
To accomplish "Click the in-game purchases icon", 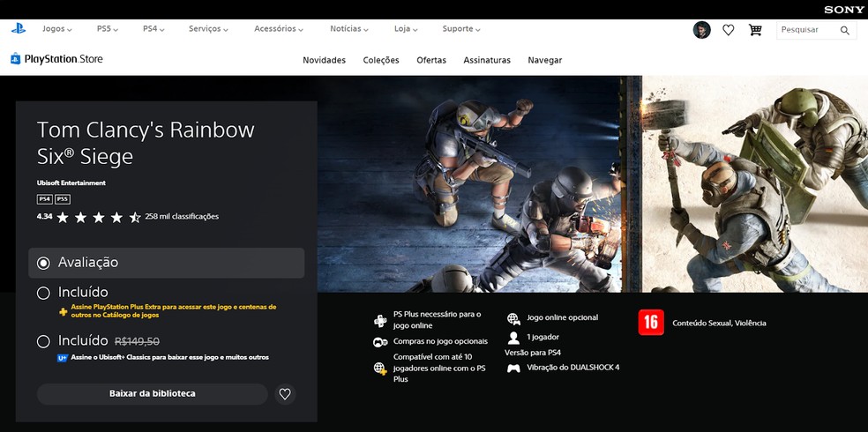I will 379,342.
